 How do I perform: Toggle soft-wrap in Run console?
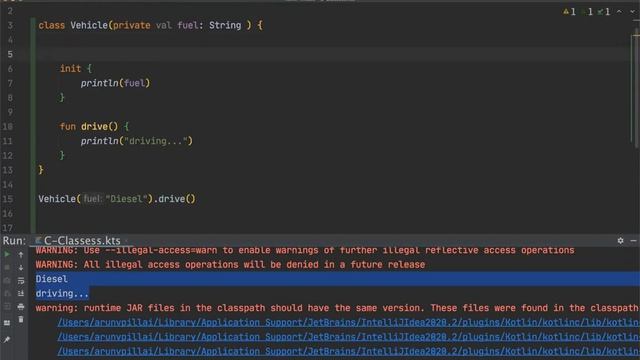click(x=21, y=281)
